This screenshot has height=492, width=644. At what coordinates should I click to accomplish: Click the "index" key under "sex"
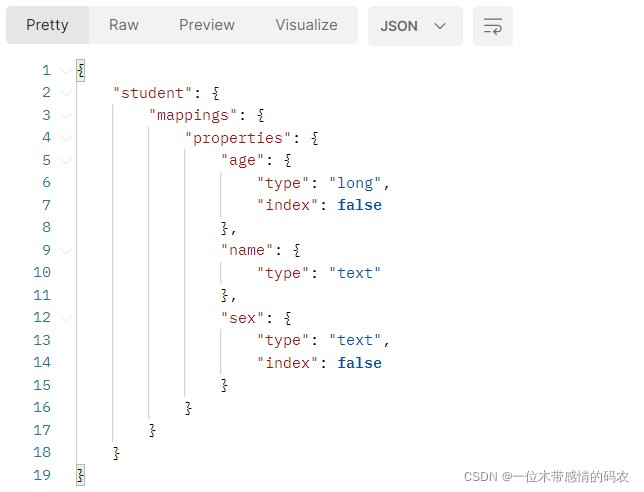[289, 363]
